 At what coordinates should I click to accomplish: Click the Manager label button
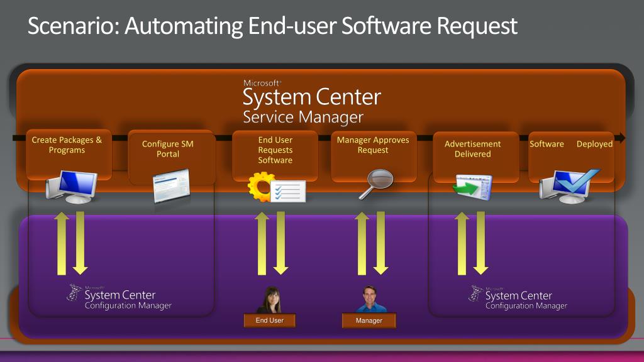pos(369,321)
